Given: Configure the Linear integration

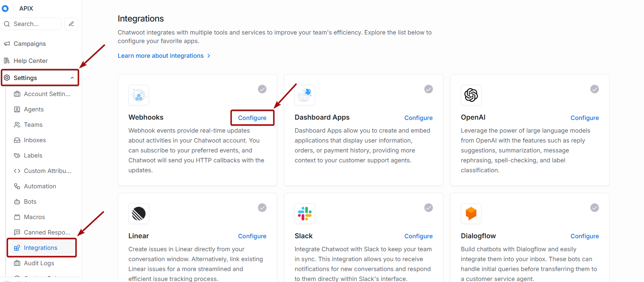Looking at the screenshot, I should 252,236.
